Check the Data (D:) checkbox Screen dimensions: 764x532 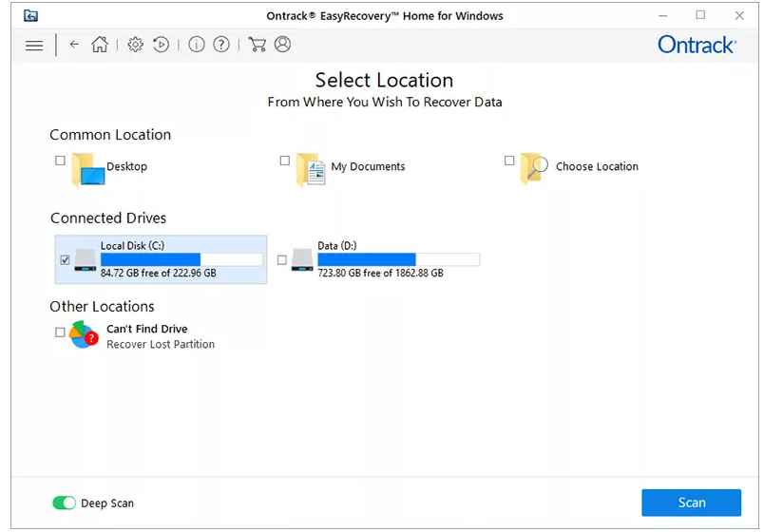(x=281, y=260)
